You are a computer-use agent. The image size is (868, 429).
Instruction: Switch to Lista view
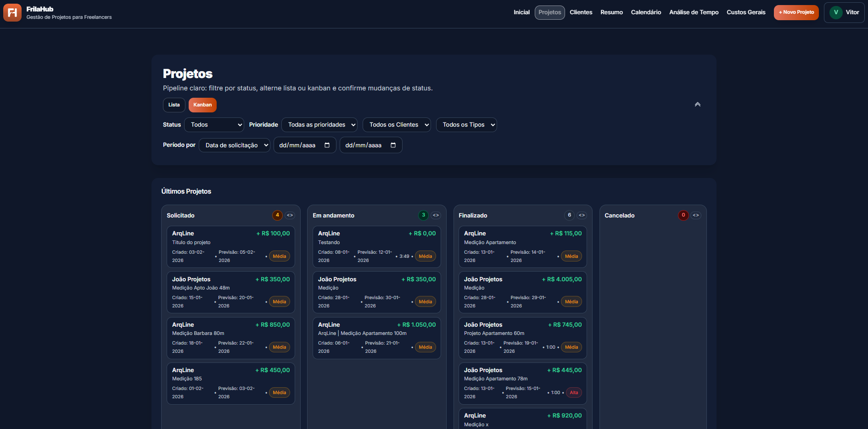(x=174, y=105)
